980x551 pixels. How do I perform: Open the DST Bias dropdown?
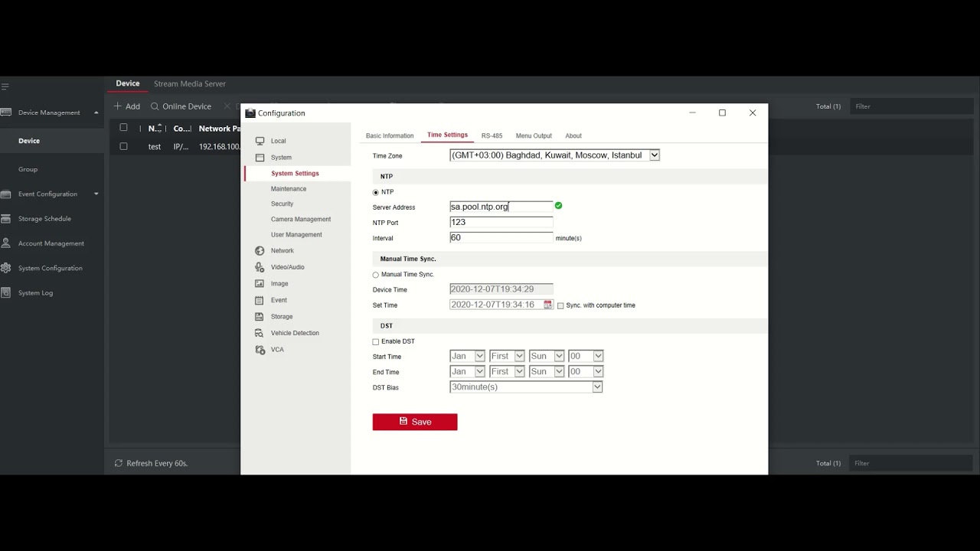click(x=597, y=386)
